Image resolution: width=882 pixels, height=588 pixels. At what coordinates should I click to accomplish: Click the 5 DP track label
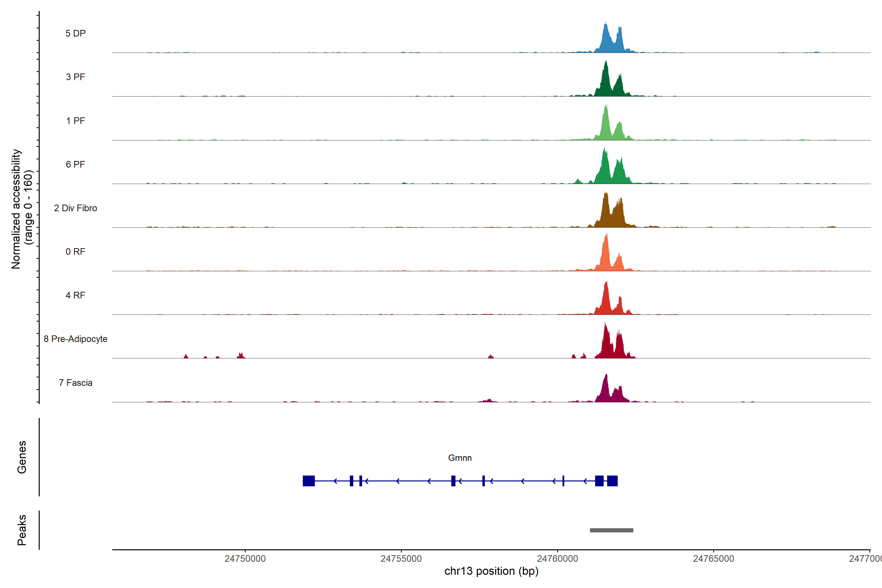coord(75,33)
